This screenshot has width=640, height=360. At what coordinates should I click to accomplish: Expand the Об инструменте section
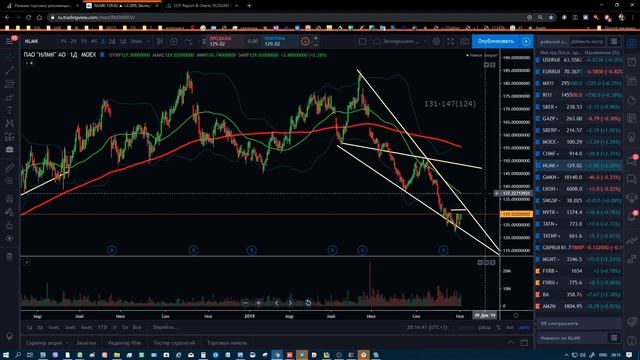578,323
